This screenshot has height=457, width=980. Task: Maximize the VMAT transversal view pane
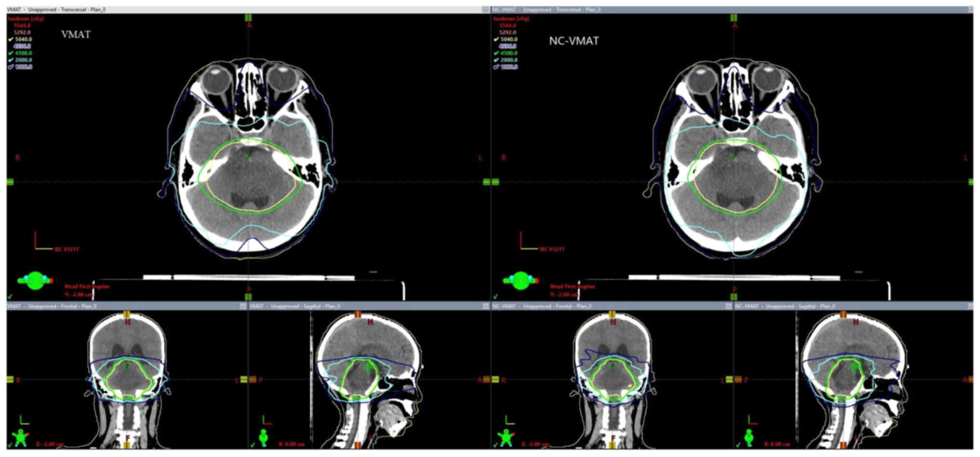(x=485, y=10)
